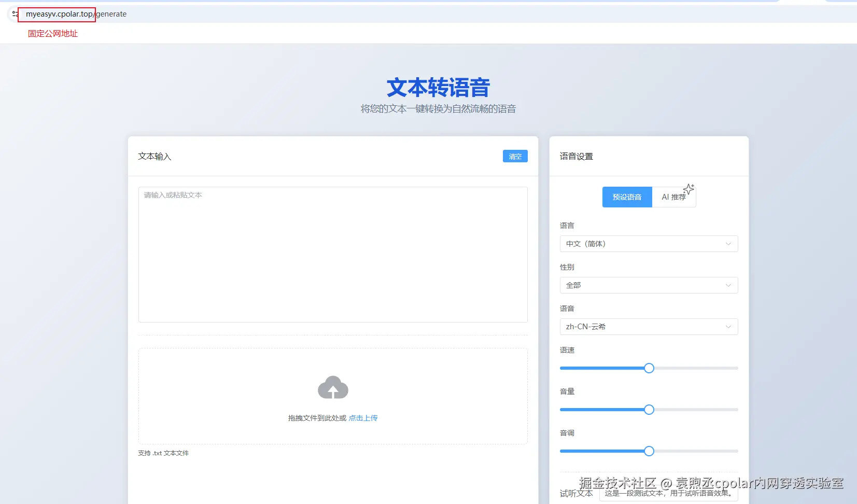Click the 语音设置 panel title
This screenshot has height=504, width=857.
tap(576, 156)
